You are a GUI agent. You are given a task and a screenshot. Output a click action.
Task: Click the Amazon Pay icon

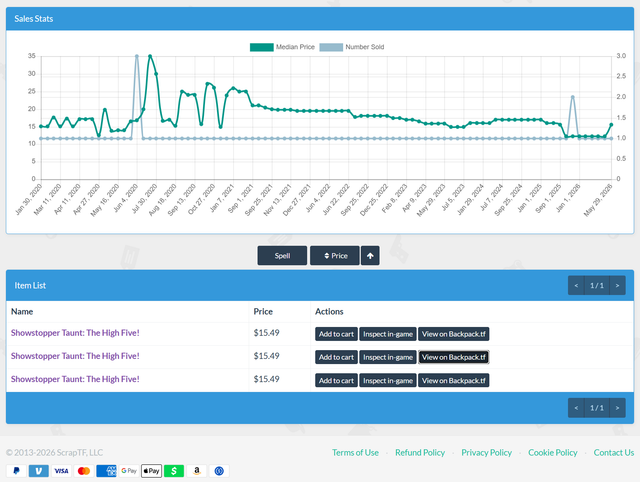[197, 471]
